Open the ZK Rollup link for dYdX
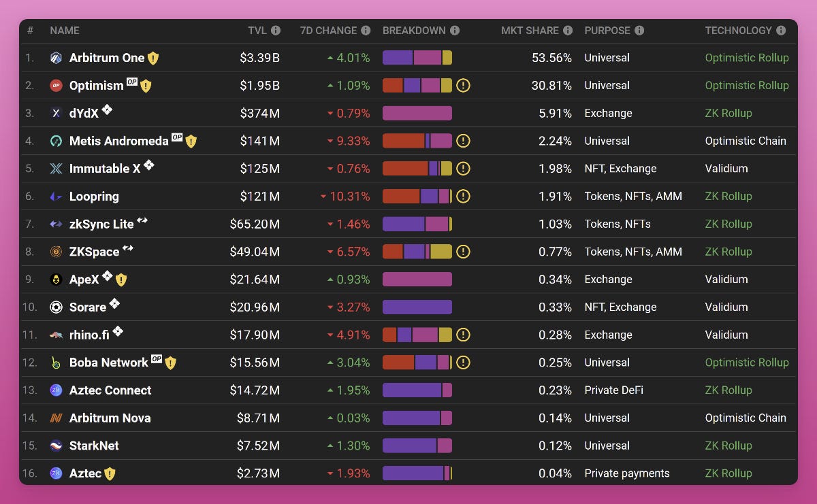This screenshot has height=504, width=817. coord(728,113)
